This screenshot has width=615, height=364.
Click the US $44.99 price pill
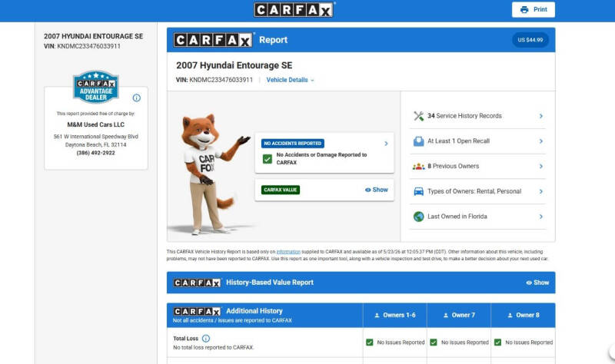tap(530, 40)
